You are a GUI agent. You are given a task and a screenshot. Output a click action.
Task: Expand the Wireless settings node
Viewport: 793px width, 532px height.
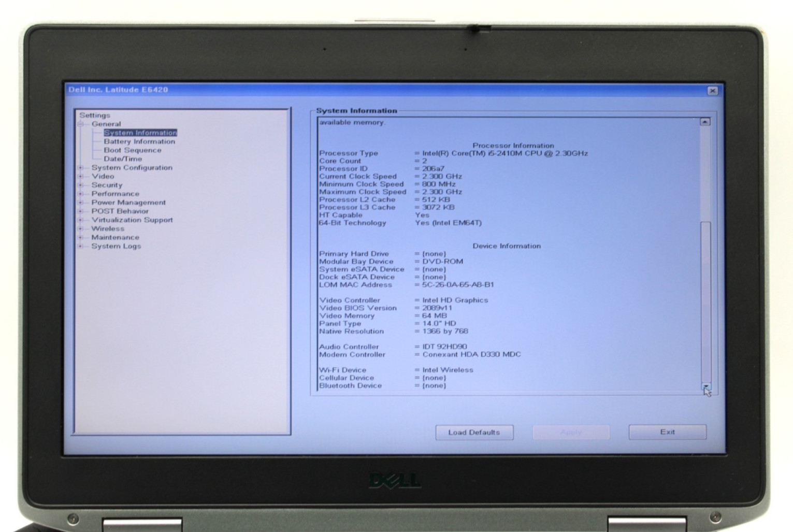click(81, 229)
